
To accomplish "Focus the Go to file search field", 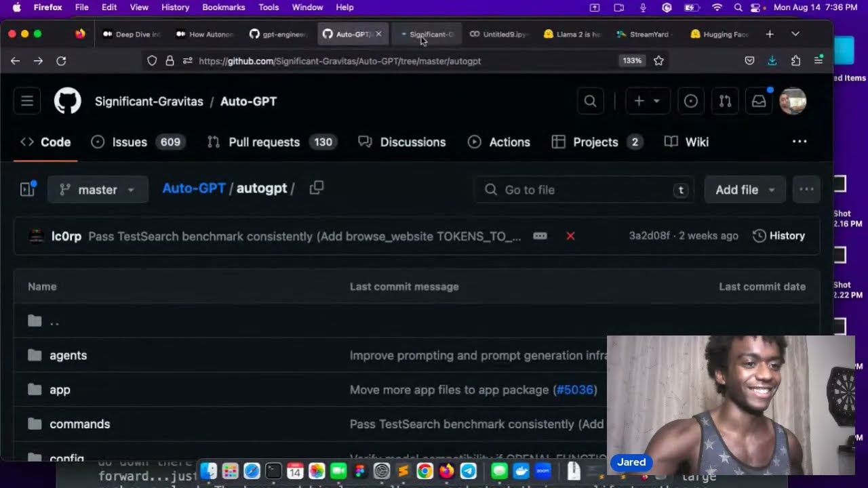I will [584, 190].
